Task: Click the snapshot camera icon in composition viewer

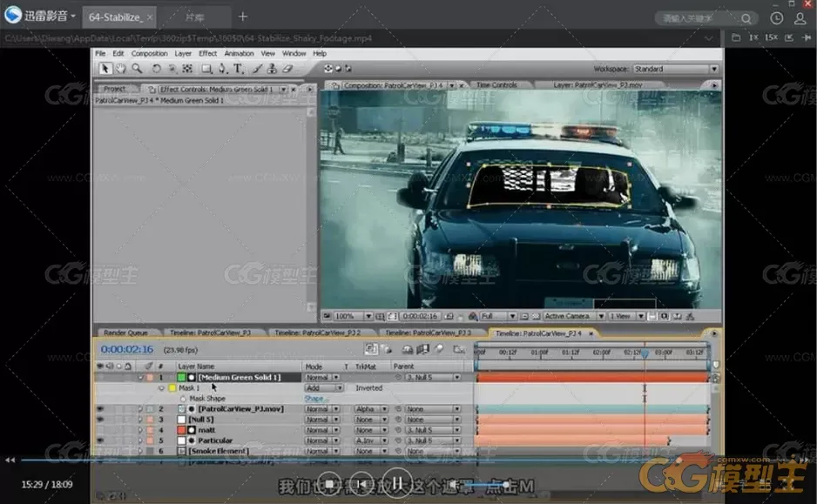Action: click(x=448, y=316)
